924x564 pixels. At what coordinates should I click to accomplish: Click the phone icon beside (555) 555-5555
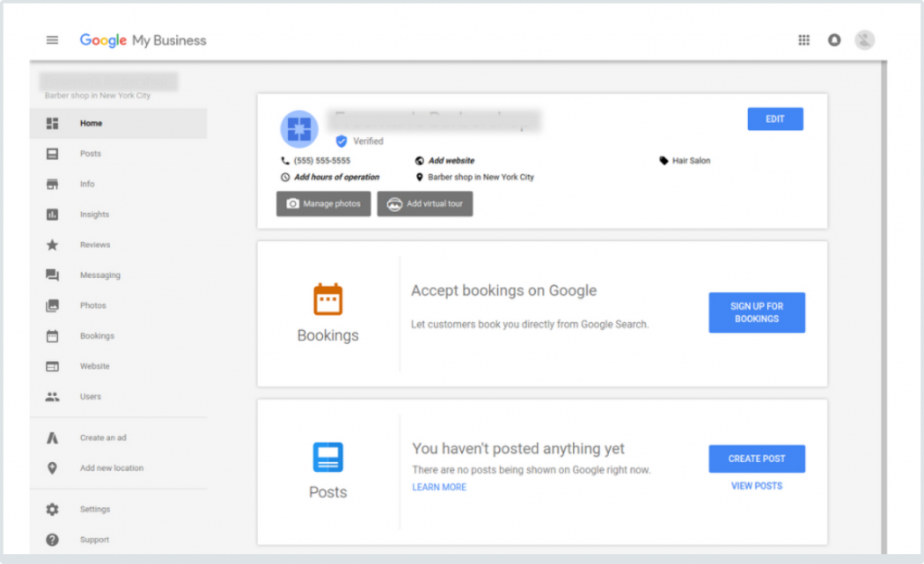(285, 161)
